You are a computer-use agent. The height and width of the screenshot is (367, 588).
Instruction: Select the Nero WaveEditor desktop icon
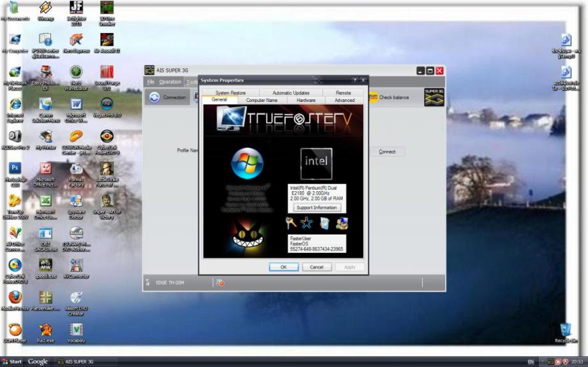pos(76,78)
